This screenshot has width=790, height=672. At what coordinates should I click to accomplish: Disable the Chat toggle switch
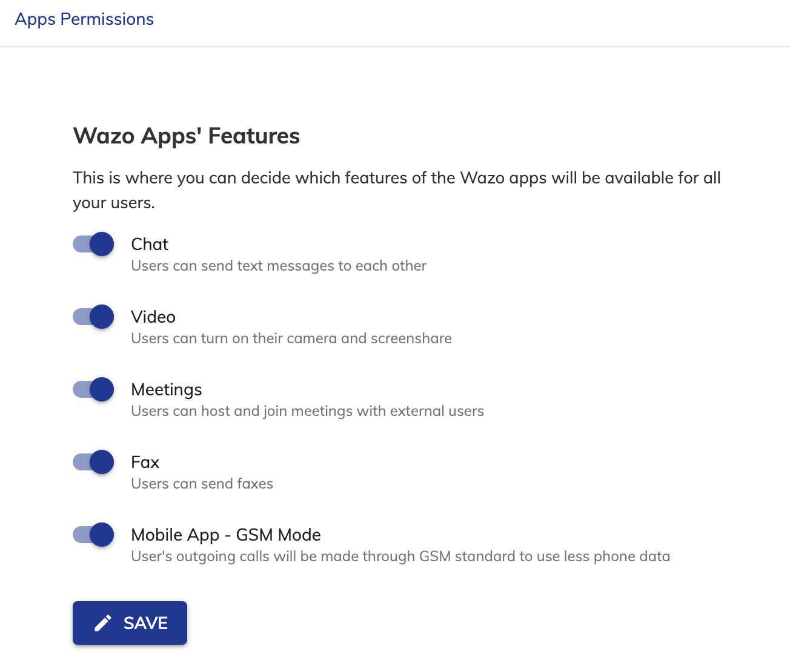coord(93,244)
